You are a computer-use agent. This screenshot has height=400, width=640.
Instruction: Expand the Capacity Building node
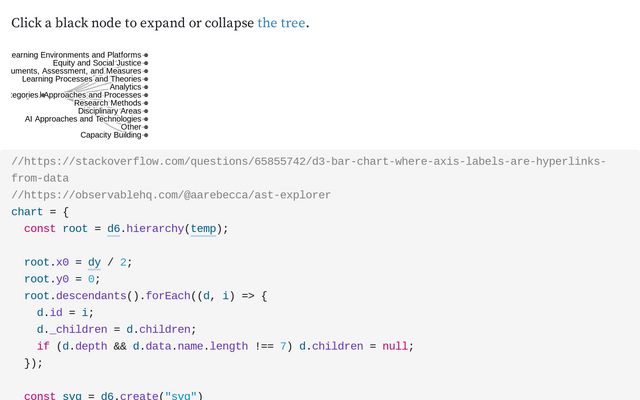coord(146,135)
